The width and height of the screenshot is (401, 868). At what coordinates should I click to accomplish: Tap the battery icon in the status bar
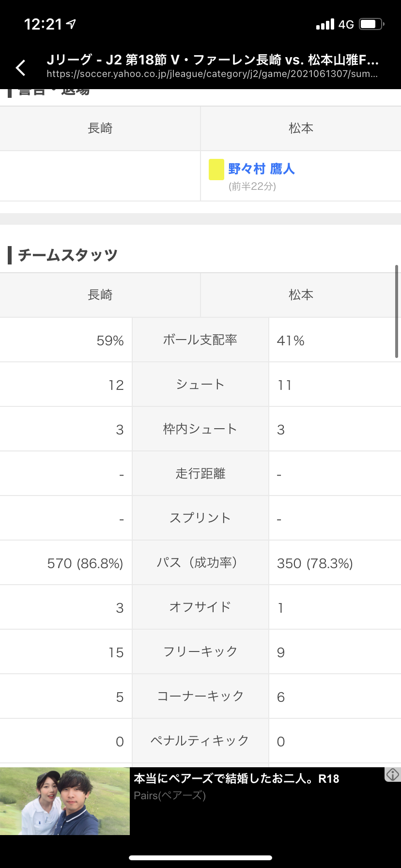pos(371,24)
